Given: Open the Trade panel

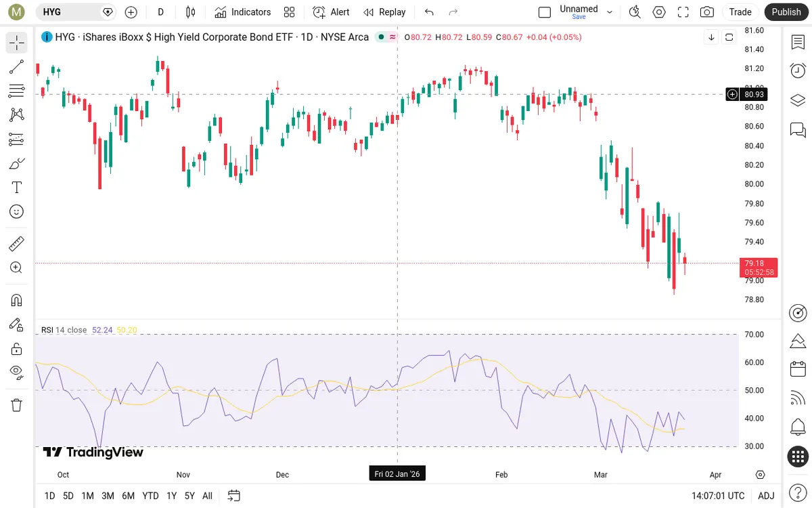Looking at the screenshot, I should click(740, 12).
